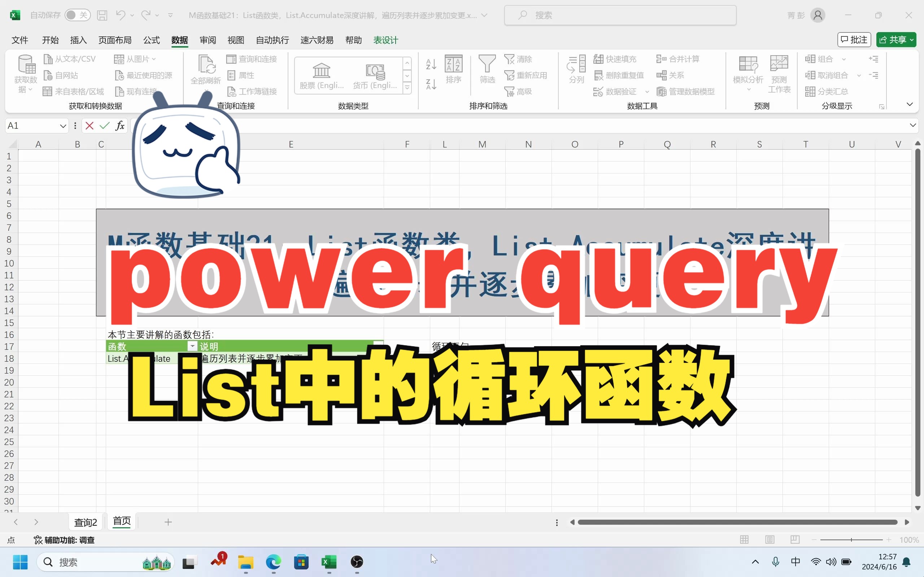This screenshot has height=577, width=924.
Task: Toggle the AutoSave (自动保存) switch
Action: coord(77,15)
